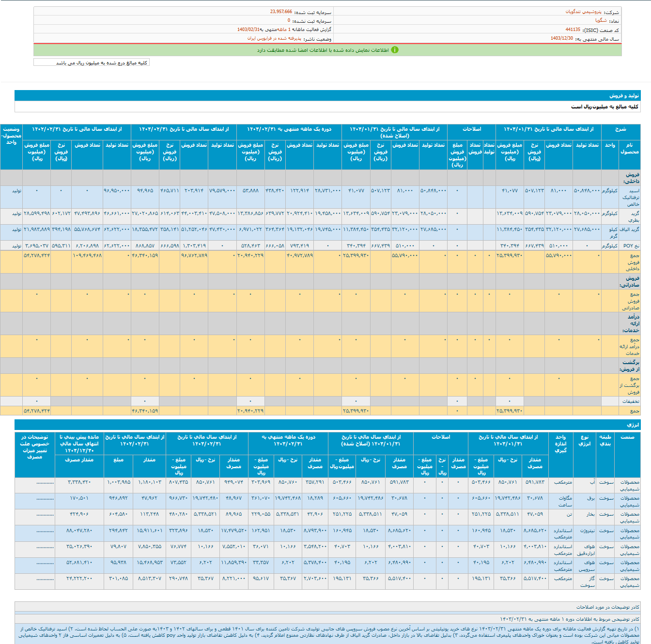651x644 pixels.
Task: Select the نیتروژن energy type cell
Action: pos(587,531)
